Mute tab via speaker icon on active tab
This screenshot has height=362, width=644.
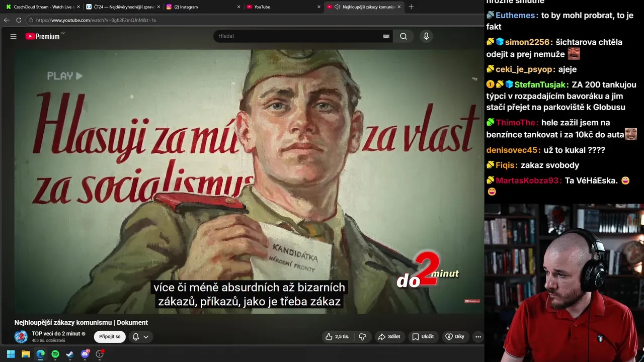coord(337,7)
